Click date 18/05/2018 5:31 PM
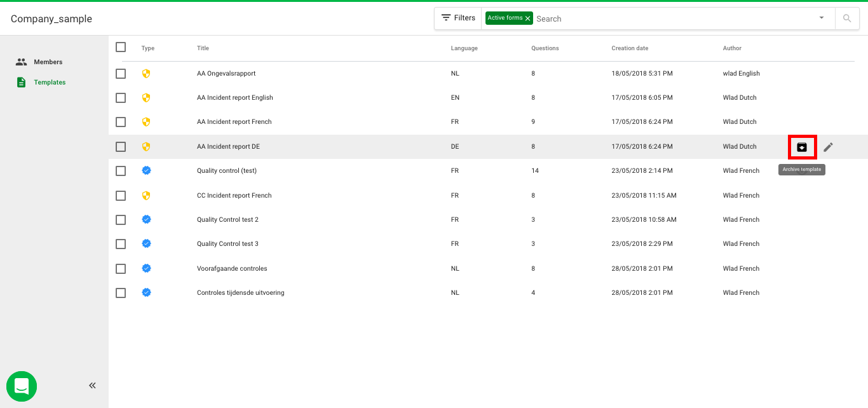Viewport: 868px width, 408px height. (642, 74)
